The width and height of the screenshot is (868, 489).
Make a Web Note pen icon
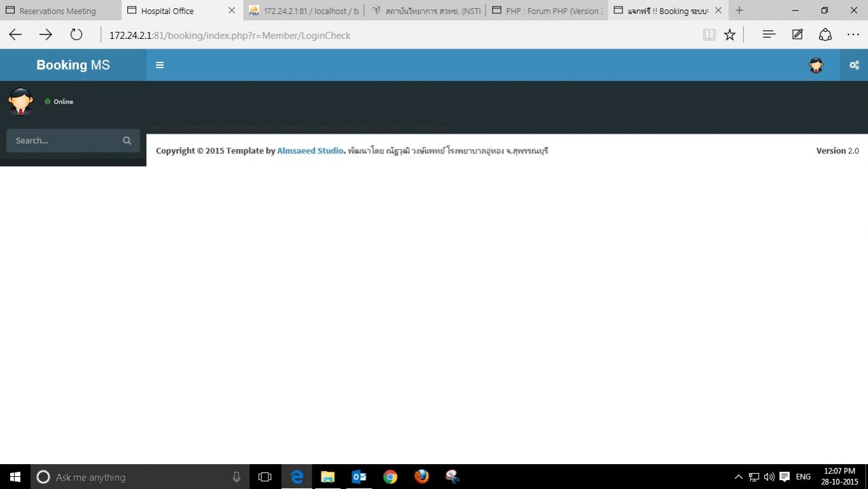click(797, 35)
